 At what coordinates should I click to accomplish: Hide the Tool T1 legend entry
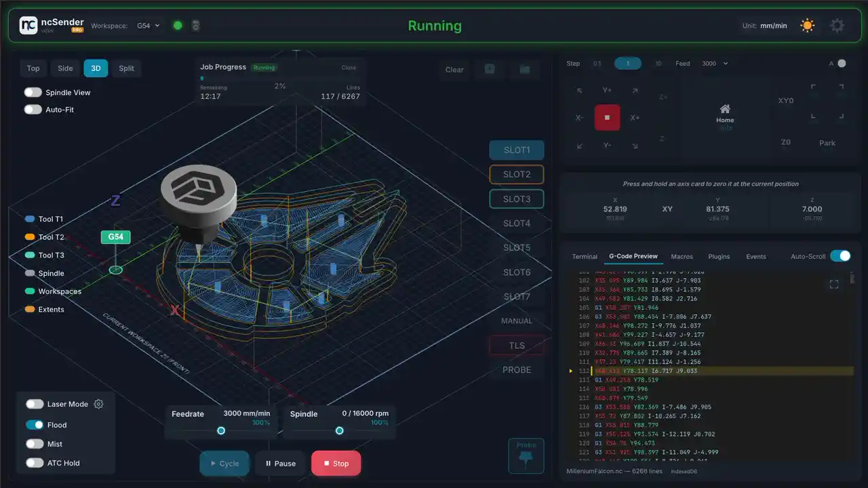(x=44, y=219)
